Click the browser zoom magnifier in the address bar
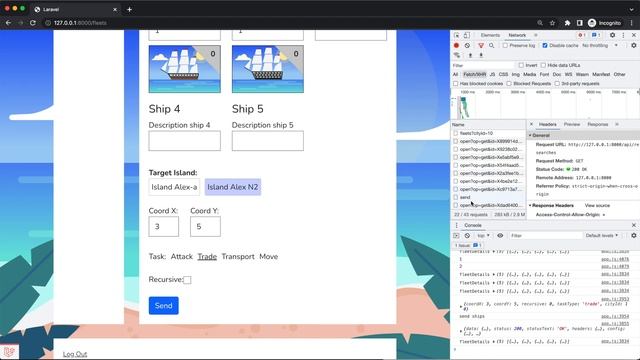Screen dimensions: 640x360 pos(540,23)
